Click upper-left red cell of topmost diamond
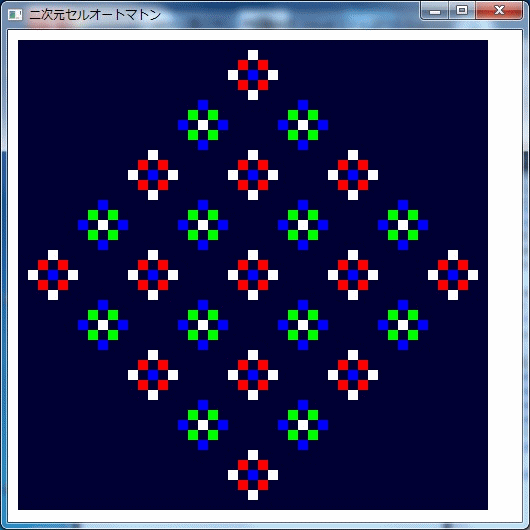 pos(243,65)
